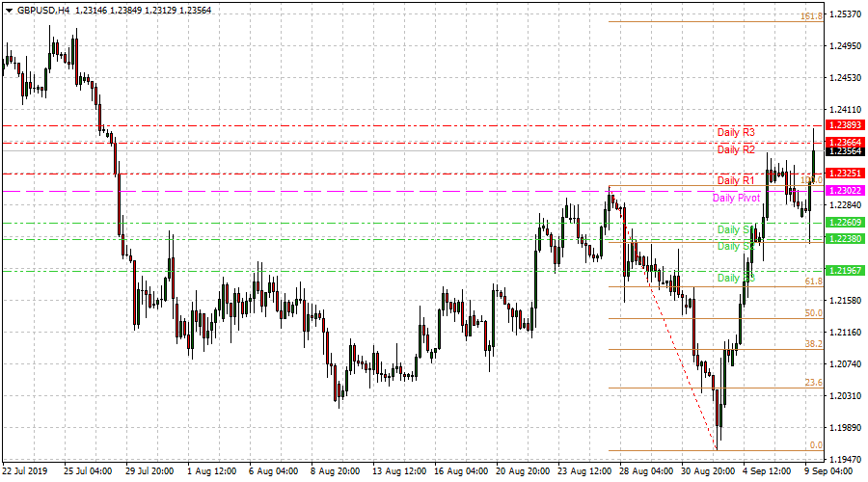
Task: Select the 50.0 Fibonacci level label
Action: coord(814,312)
